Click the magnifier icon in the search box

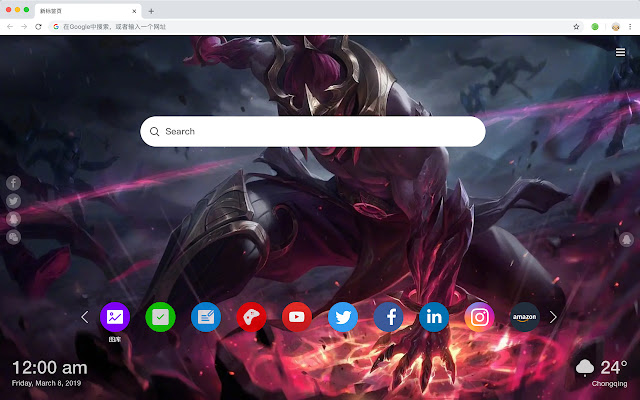[154, 131]
